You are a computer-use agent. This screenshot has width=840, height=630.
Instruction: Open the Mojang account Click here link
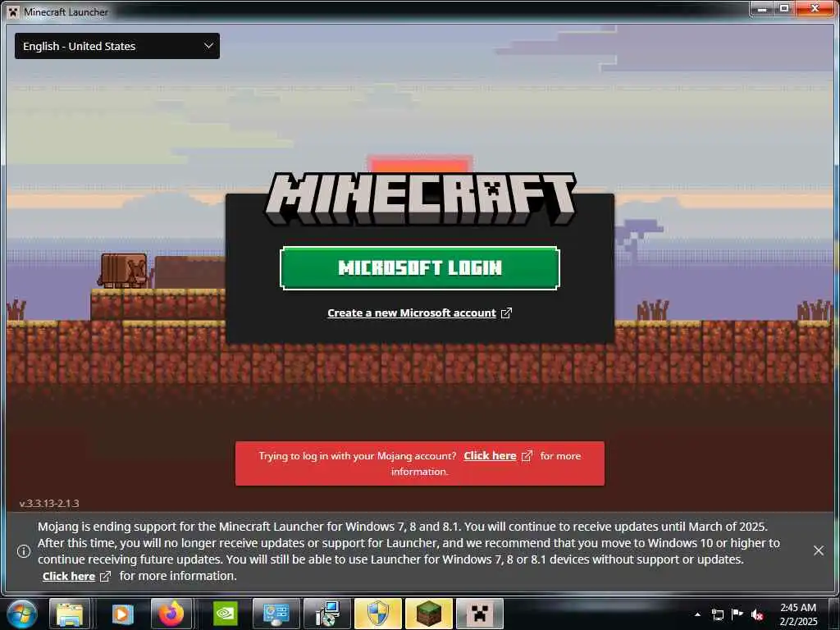490,456
